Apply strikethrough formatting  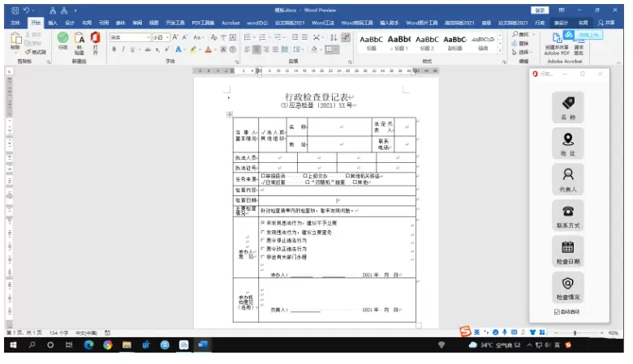click(x=148, y=49)
